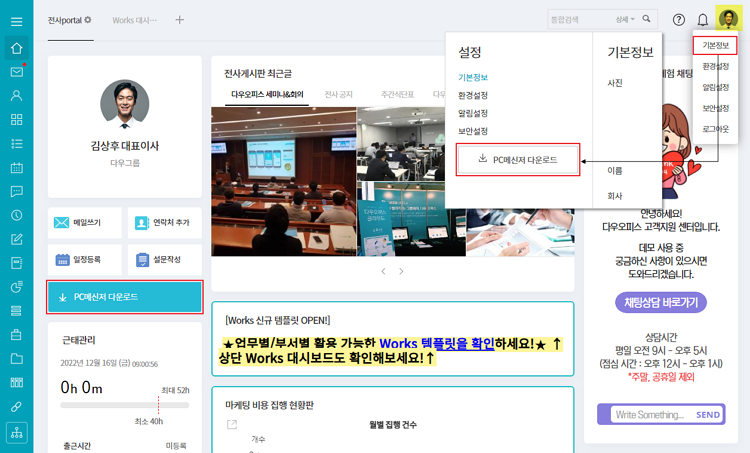Go to Home in the sidebar
Screen dimensions: 750x453
[16, 48]
